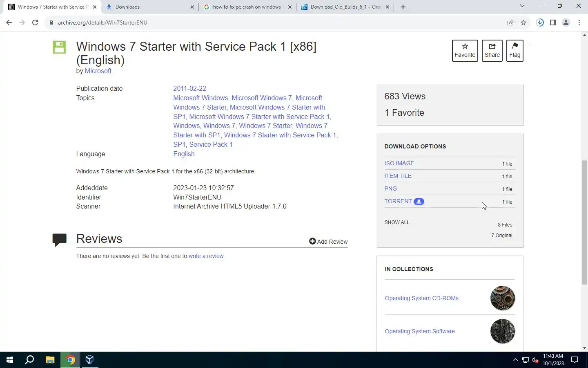Screen dimensions: 588x368
Task: Open the Chrome downloads indicator icon
Action: pyautogui.click(x=540, y=22)
